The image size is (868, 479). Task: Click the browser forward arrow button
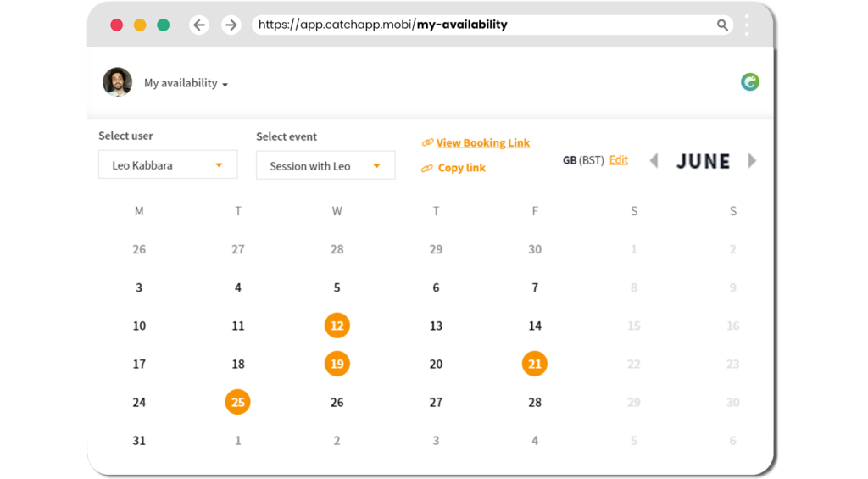click(x=231, y=25)
